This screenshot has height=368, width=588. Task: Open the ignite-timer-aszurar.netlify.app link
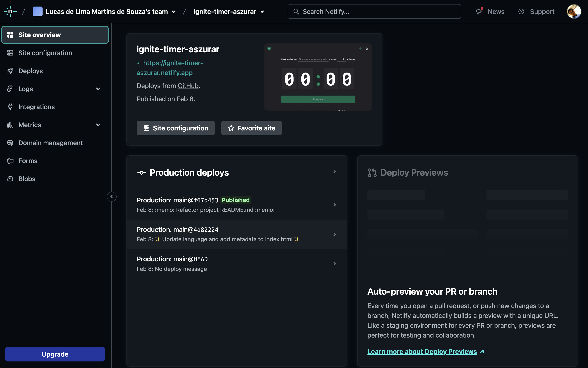(170, 68)
